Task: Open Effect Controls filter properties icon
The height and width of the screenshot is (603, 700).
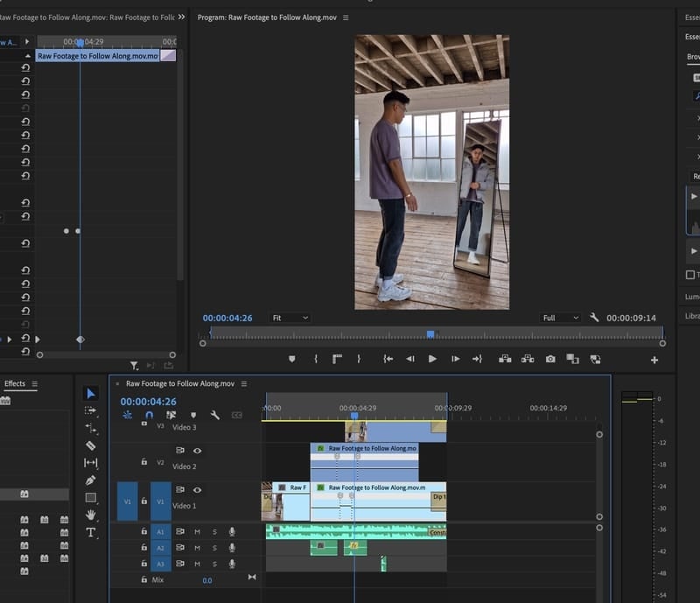Action: click(134, 366)
